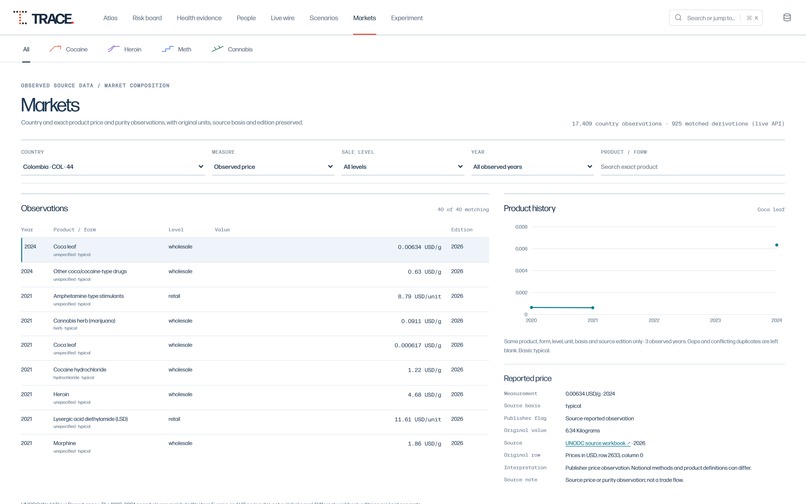Open the Atlas section
806x504 pixels.
click(110, 18)
